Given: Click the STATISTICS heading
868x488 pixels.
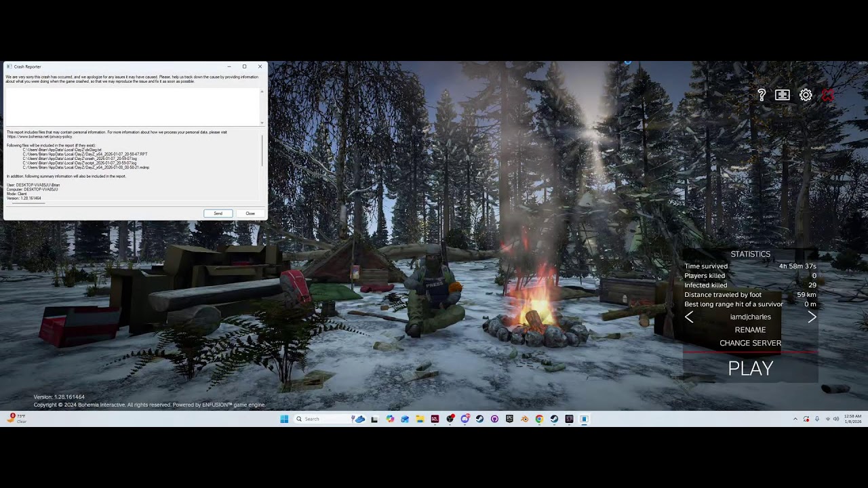Looking at the screenshot, I should [x=751, y=254].
